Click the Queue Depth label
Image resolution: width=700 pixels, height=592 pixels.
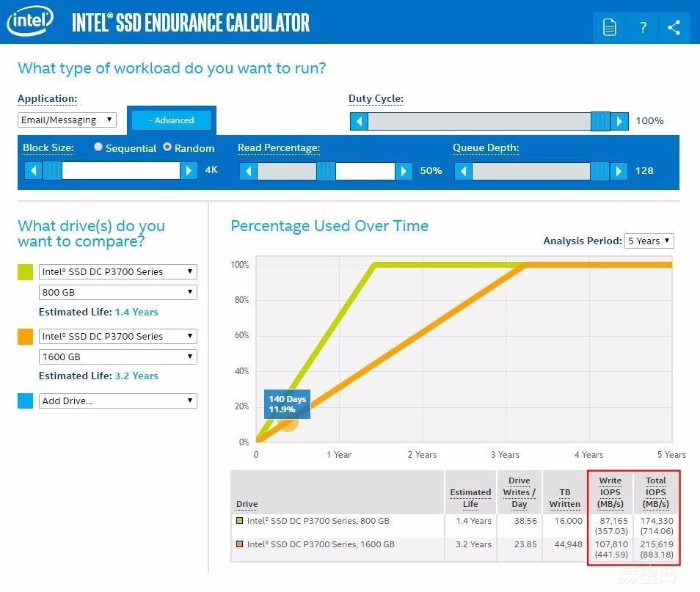[486, 147]
